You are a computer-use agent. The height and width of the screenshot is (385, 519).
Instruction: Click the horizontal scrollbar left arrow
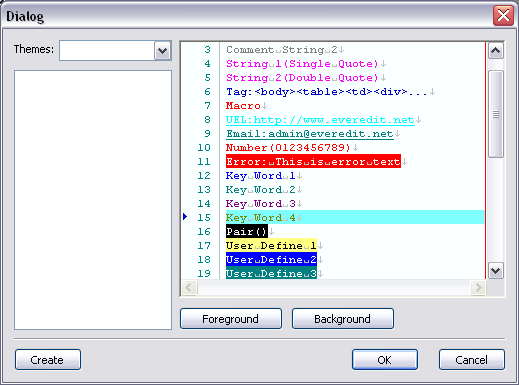pos(189,287)
